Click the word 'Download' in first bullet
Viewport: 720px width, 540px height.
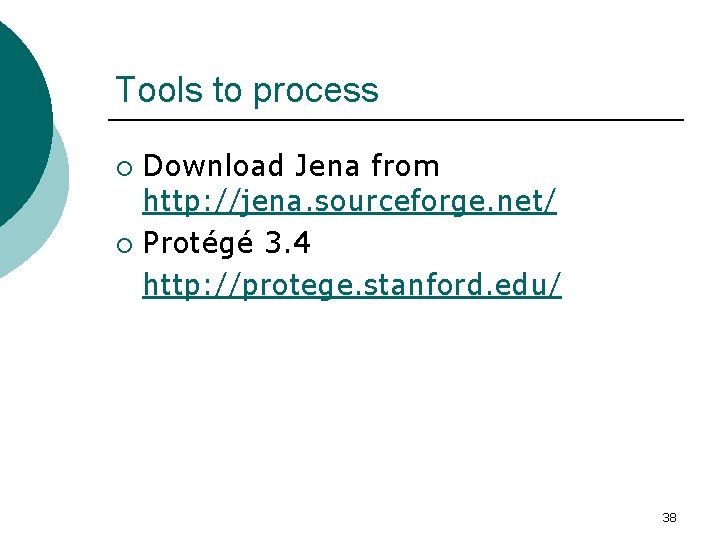214,165
